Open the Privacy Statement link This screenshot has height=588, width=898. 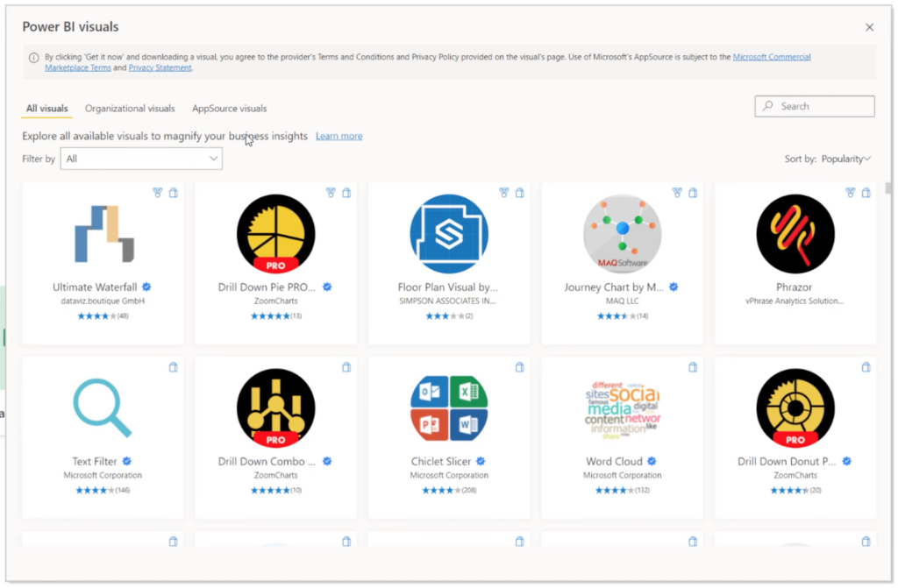[160, 67]
